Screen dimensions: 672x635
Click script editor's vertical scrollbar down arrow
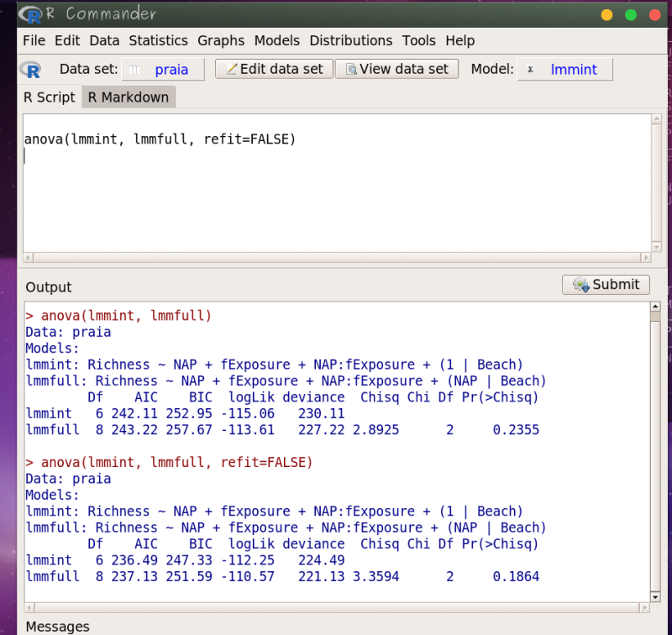(x=657, y=245)
